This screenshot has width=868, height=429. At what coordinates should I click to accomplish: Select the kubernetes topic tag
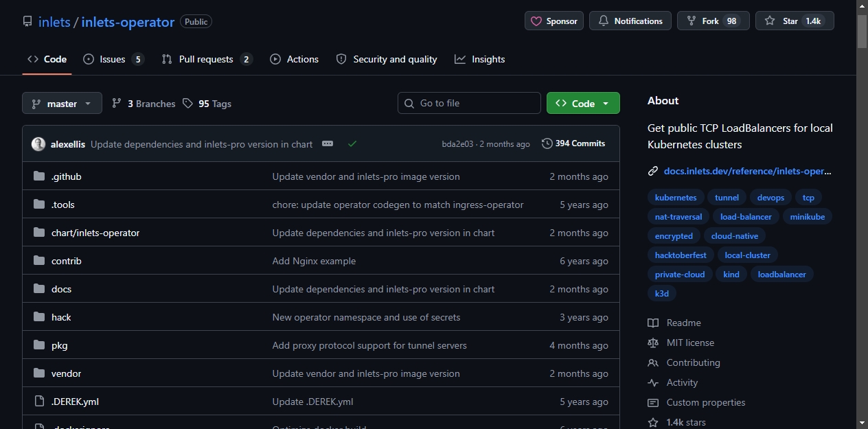(x=676, y=198)
